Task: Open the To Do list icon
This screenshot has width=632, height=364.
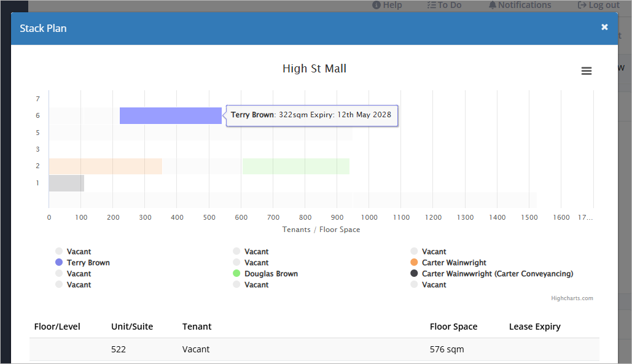Action: coord(432,5)
